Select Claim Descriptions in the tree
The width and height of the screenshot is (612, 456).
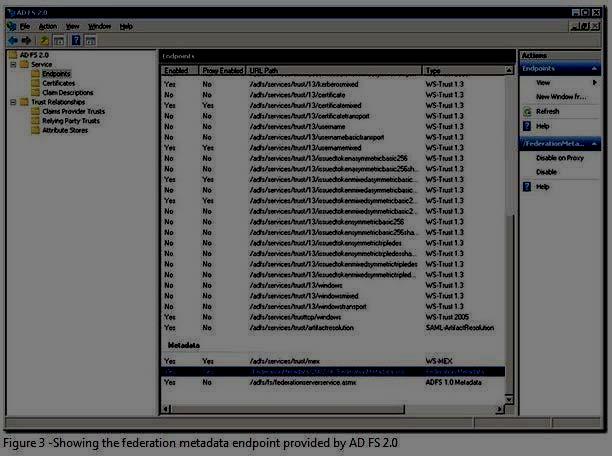click(x=68, y=93)
